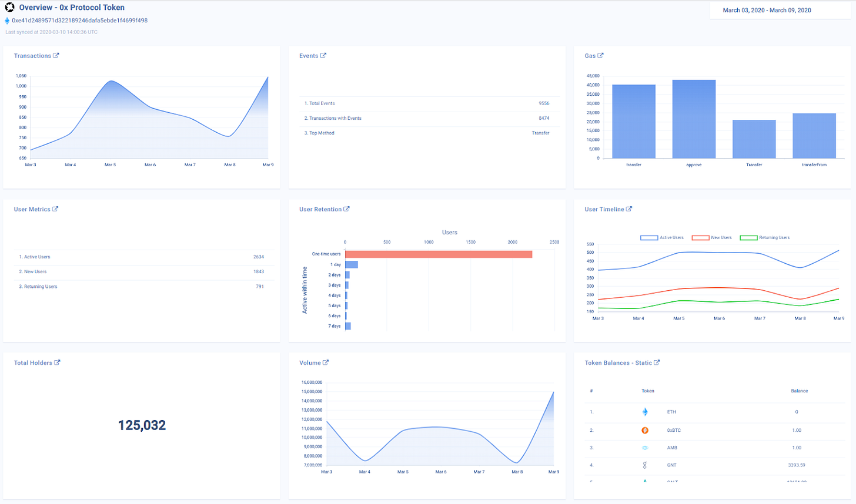Select the contract address 0xe41d2489... text
856x504 pixels.
pos(79,21)
